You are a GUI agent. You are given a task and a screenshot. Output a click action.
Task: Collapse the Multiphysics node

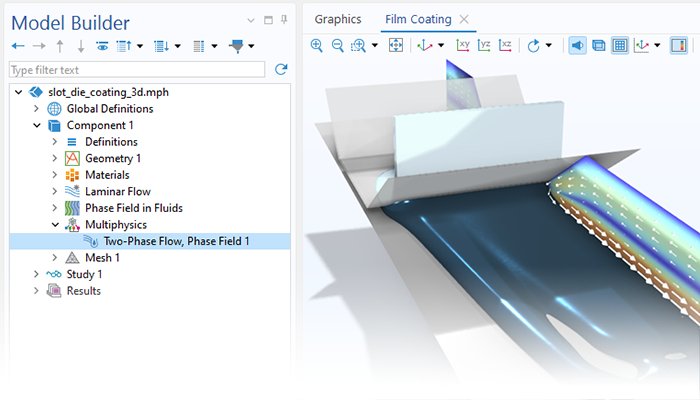tap(55, 225)
